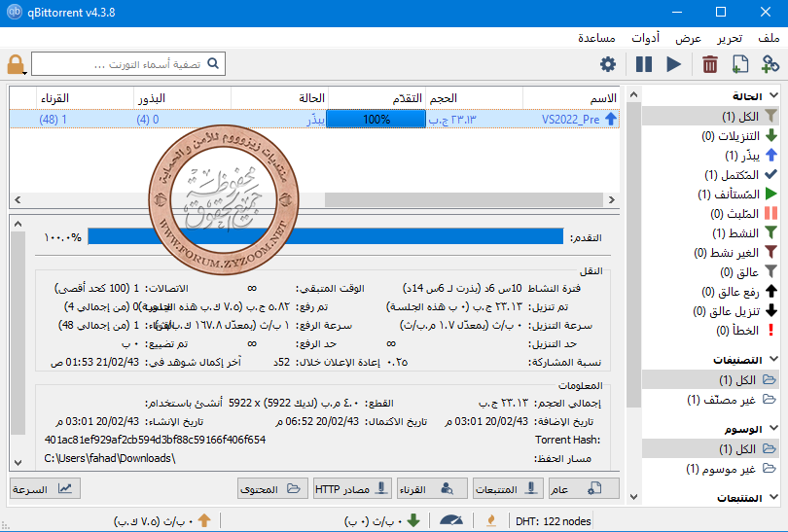Toggle alternative speed limits speedometer icon

click(450, 521)
